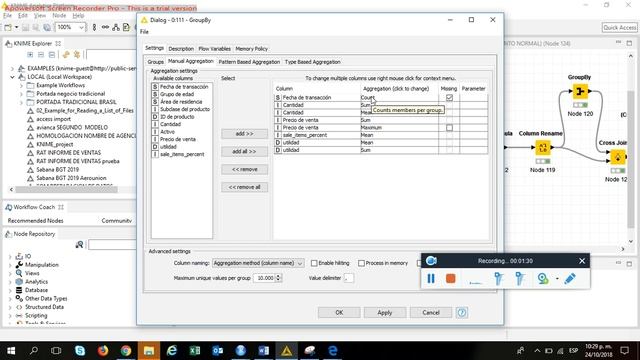The height and width of the screenshot is (360, 640).
Task: Switch to the Description tab
Action: click(181, 49)
